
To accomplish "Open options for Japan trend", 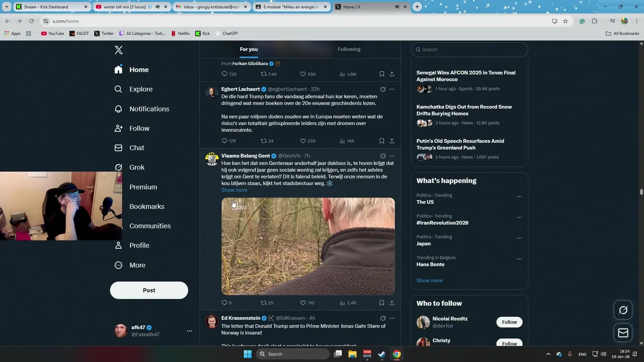I will pyautogui.click(x=519, y=238).
